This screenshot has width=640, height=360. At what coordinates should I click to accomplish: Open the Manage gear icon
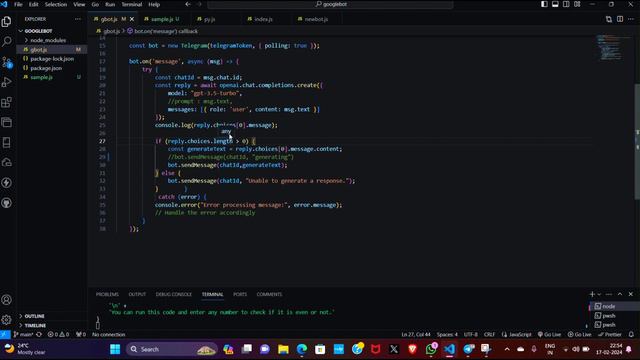7,319
